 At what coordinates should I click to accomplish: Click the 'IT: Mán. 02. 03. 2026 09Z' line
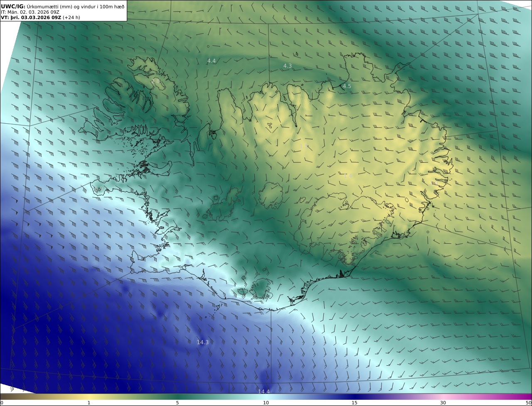click(30, 12)
